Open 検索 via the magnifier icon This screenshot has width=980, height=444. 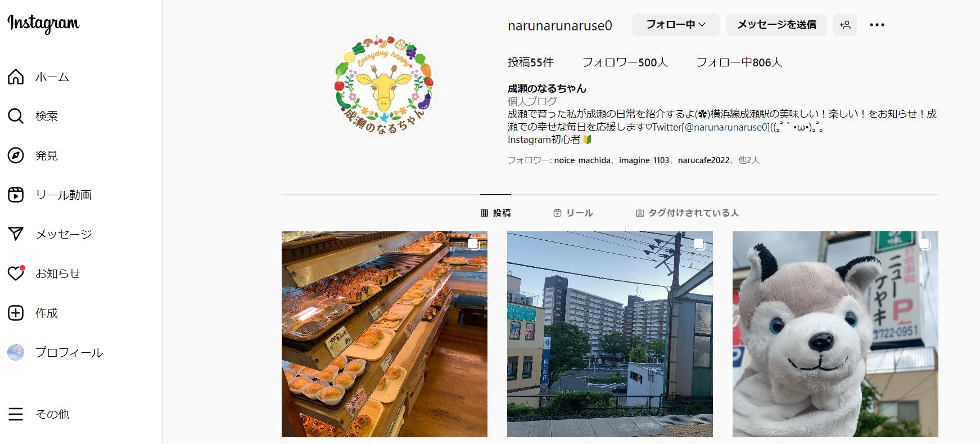point(16,116)
